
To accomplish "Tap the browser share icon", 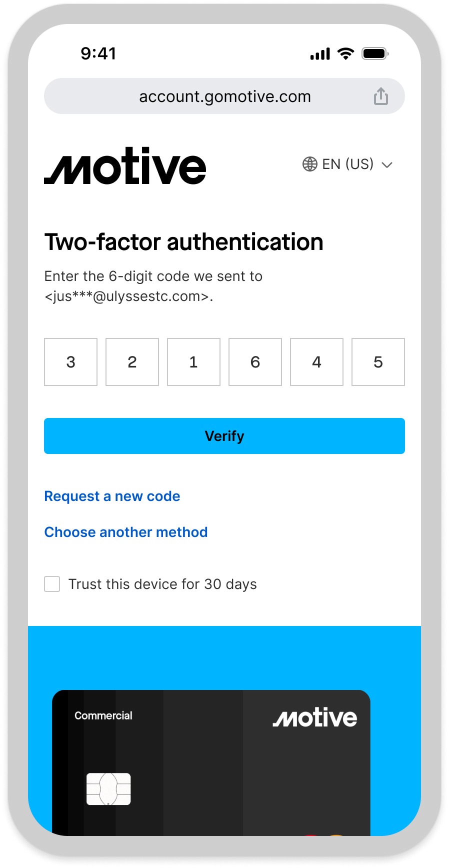I will 380,96.
